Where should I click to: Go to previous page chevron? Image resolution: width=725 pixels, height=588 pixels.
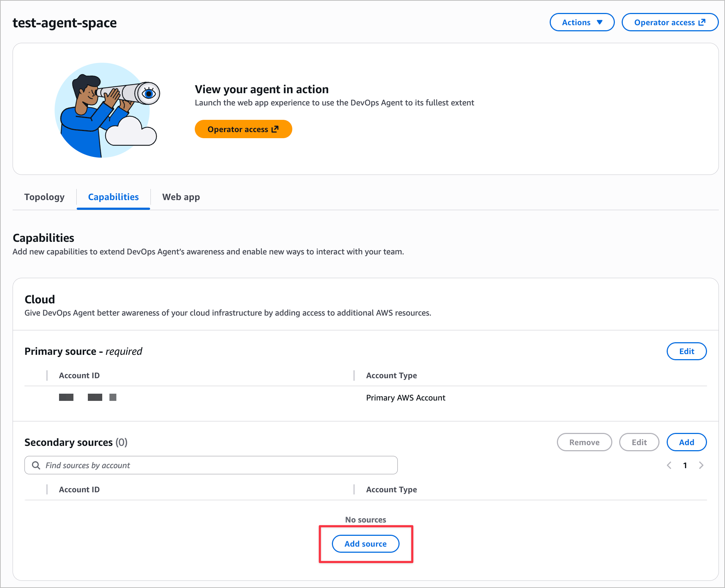[669, 465]
